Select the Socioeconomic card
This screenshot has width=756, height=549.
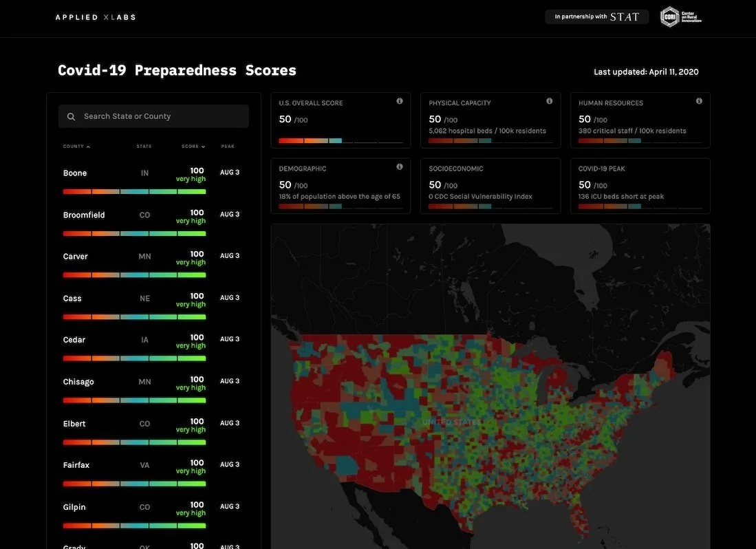490,186
